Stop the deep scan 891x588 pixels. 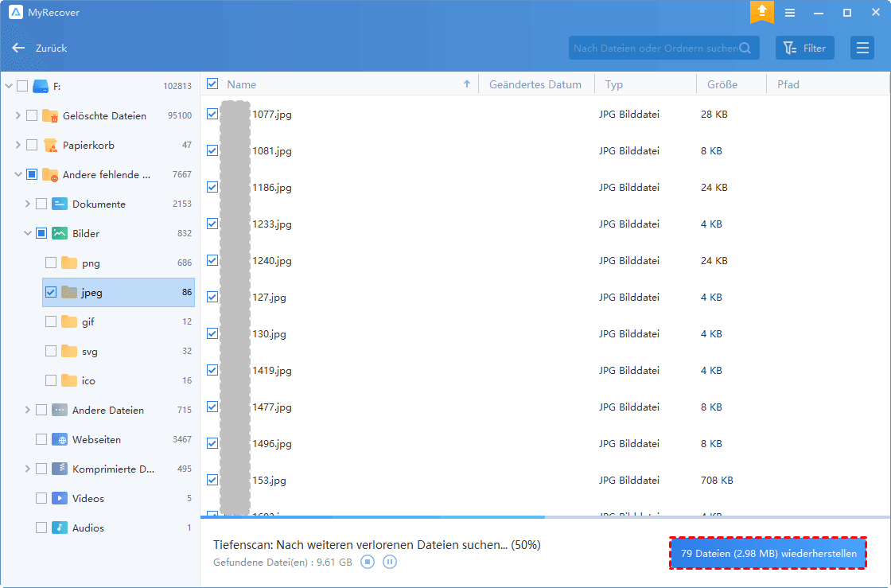(x=368, y=562)
